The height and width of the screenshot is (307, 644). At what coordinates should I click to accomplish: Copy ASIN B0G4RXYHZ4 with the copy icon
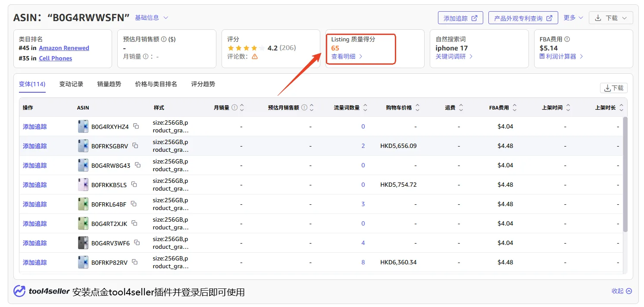pos(136,126)
